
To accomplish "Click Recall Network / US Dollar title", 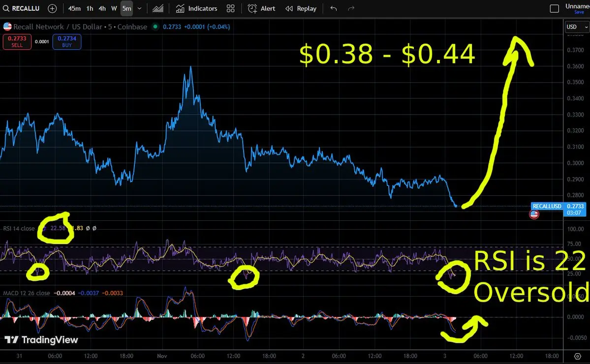I will pyautogui.click(x=58, y=27).
